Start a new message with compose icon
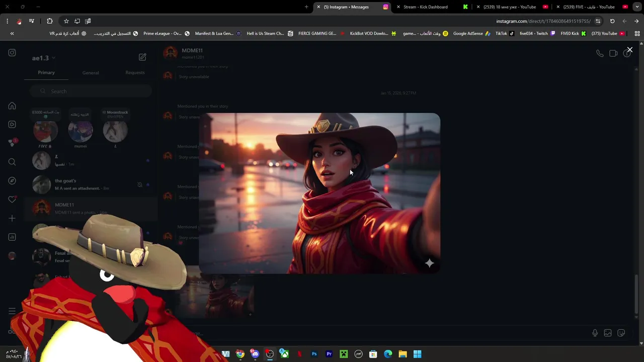 click(x=142, y=57)
